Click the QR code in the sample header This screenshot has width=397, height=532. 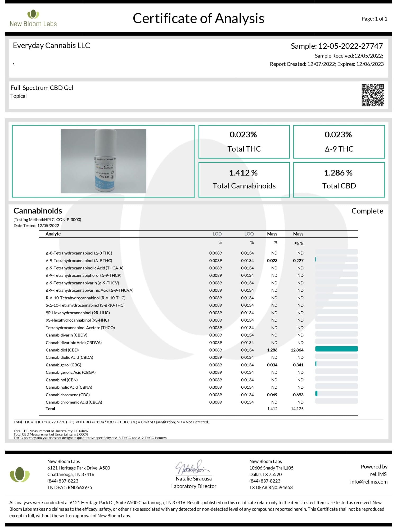(x=373, y=95)
